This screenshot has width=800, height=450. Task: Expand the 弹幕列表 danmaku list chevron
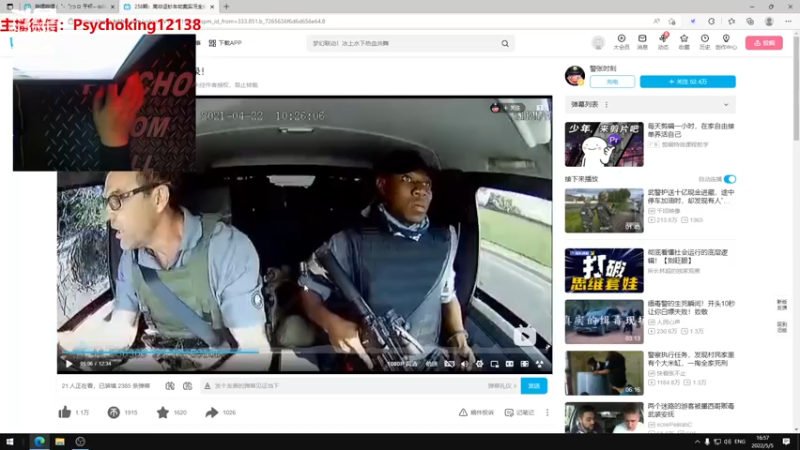tap(726, 105)
